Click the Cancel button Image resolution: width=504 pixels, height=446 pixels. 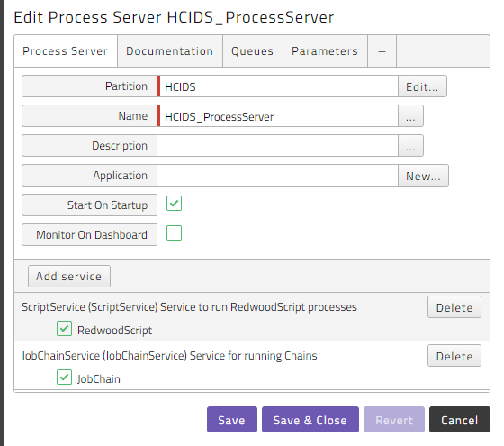pyautogui.click(x=460, y=419)
